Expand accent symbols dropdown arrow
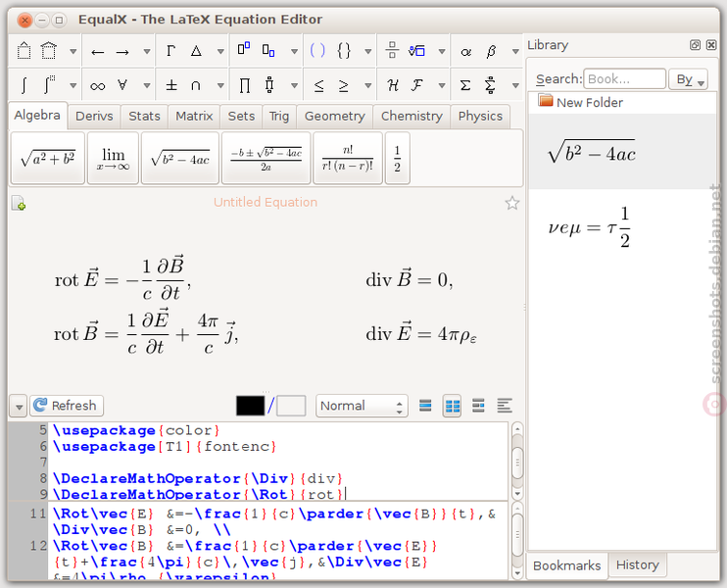 [73, 52]
